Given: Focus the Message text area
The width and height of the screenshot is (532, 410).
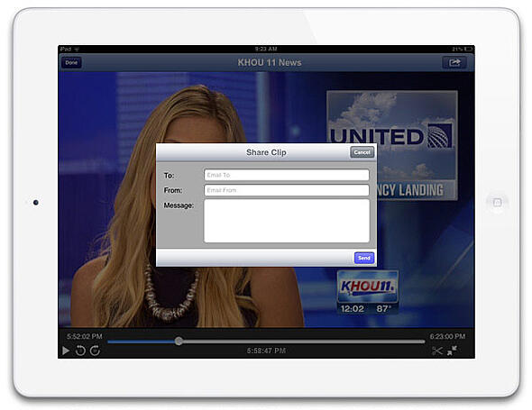Looking at the screenshot, I should pos(287,221).
